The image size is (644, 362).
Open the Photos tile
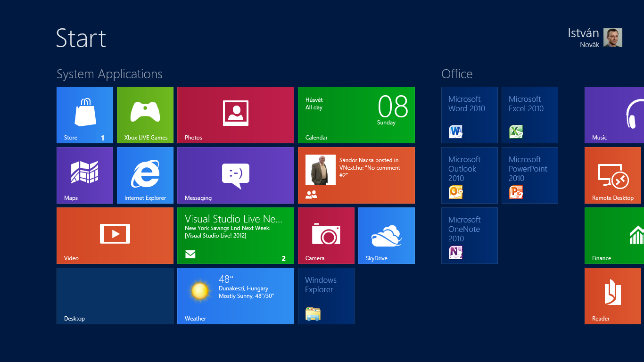[236, 115]
